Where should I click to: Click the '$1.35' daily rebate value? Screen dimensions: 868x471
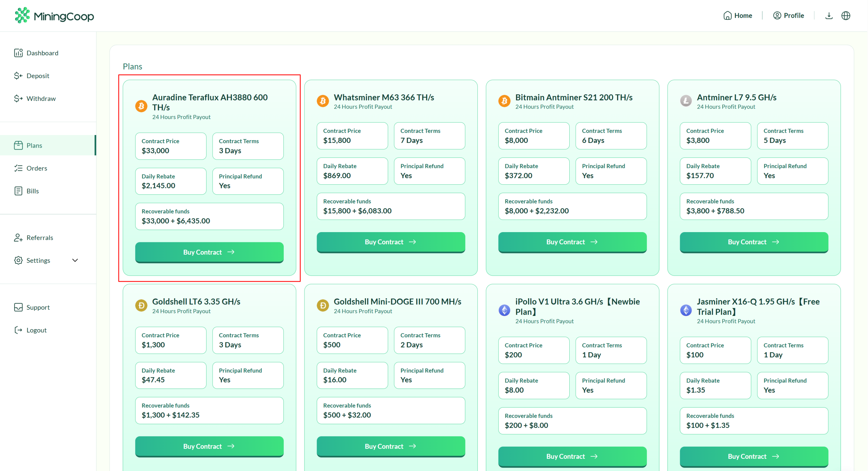(695, 390)
